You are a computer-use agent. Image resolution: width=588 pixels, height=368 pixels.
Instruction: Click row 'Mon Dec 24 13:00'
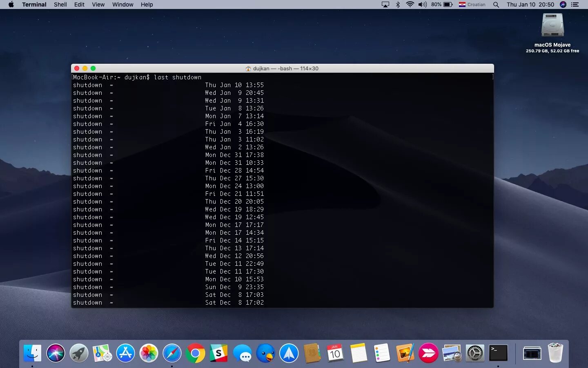click(168, 186)
